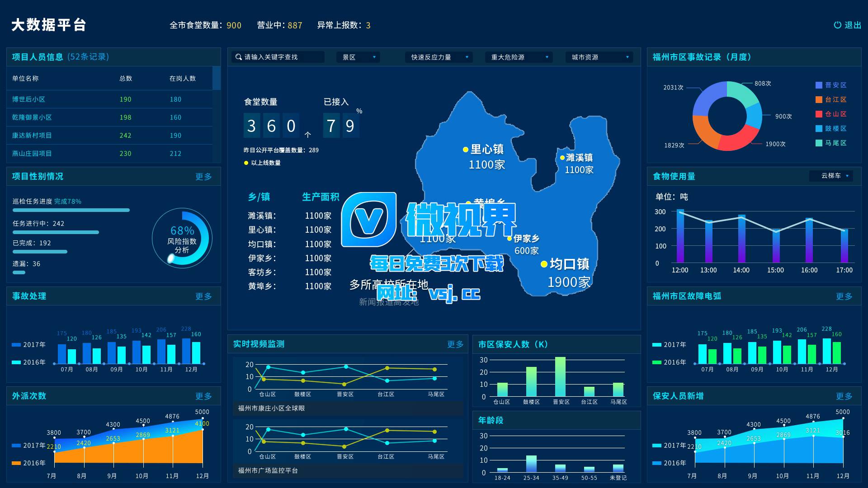Click 更多 in 项目性别情况 panel

[x=203, y=177]
